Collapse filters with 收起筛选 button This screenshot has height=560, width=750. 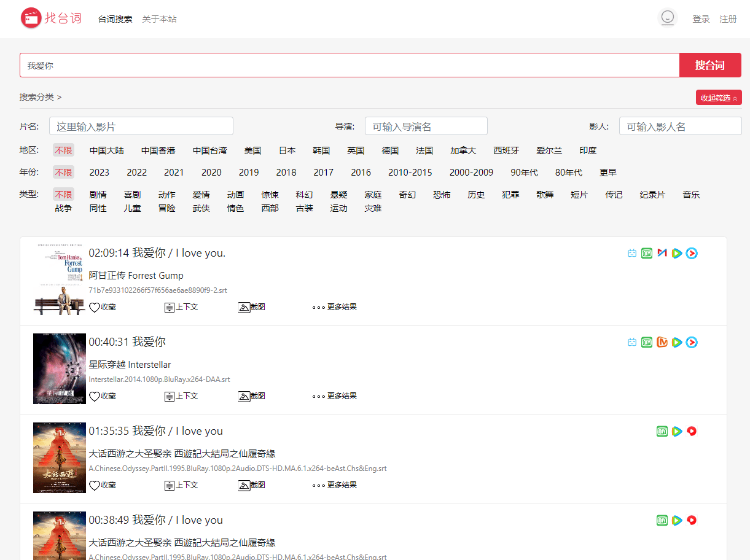tap(719, 98)
